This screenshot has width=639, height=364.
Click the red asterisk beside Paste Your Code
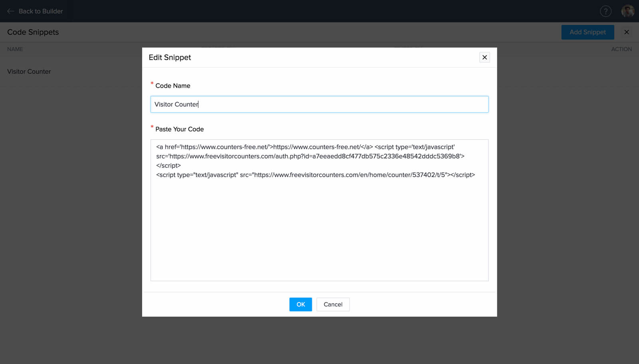(152, 127)
